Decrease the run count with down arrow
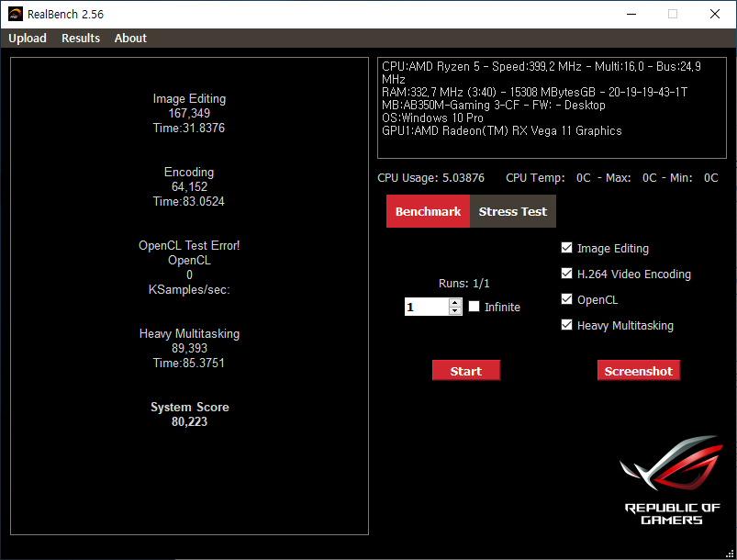Screen dimensions: 737x560 point(455,311)
